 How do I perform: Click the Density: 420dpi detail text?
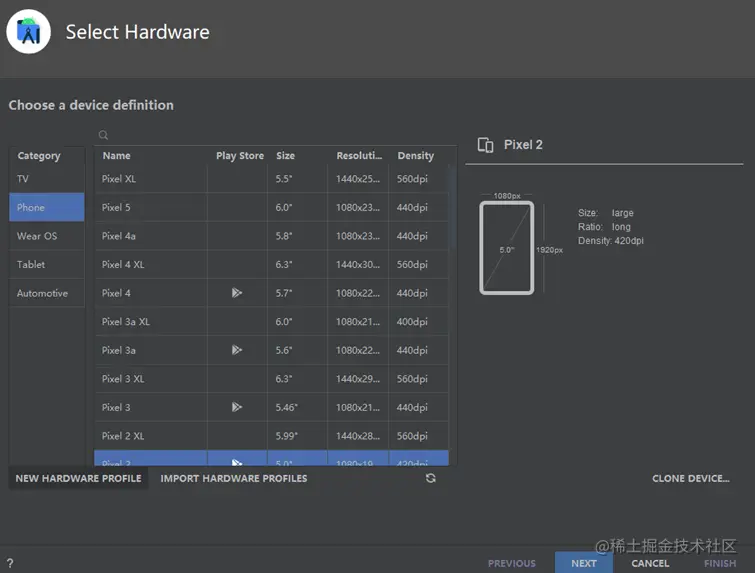point(611,241)
